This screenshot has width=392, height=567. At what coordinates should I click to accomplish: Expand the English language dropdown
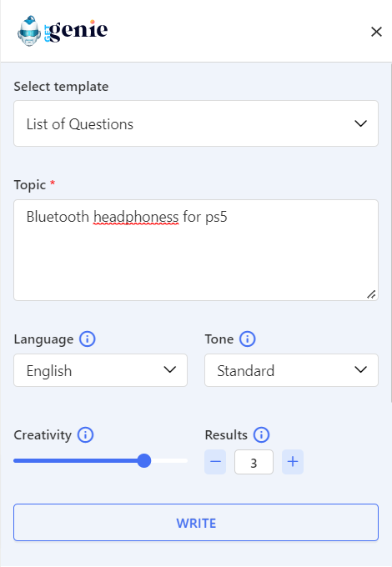coord(101,370)
